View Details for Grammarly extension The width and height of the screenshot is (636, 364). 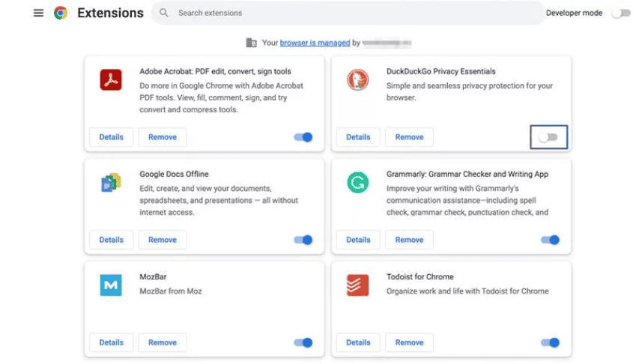point(358,240)
